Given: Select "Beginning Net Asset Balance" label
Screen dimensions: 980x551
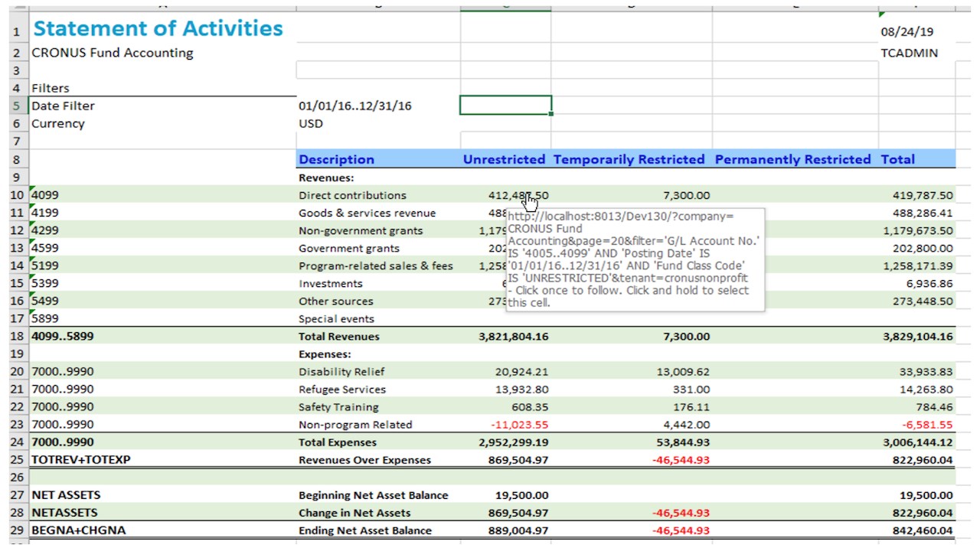Looking at the screenshot, I should tap(374, 495).
